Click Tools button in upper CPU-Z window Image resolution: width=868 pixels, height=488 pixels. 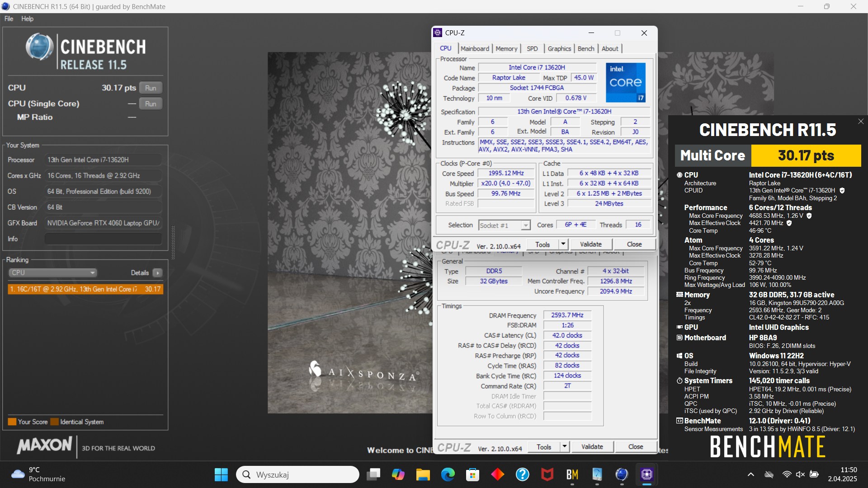(x=542, y=244)
